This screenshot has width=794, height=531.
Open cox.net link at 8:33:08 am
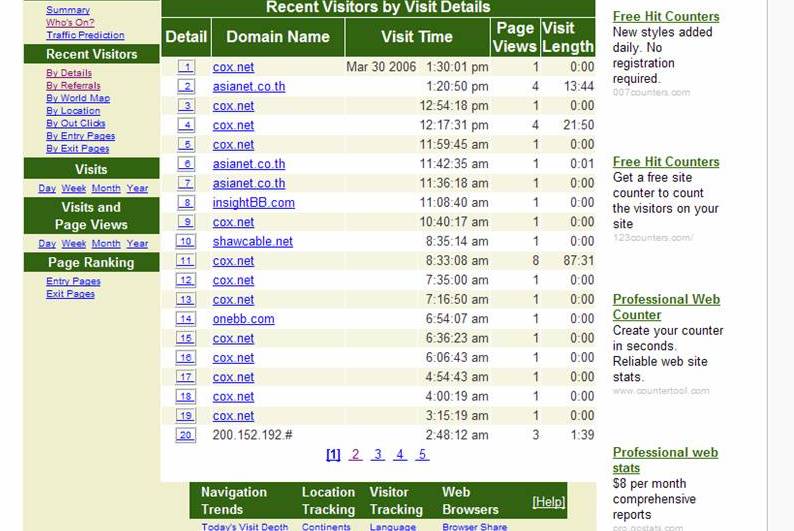click(x=233, y=261)
